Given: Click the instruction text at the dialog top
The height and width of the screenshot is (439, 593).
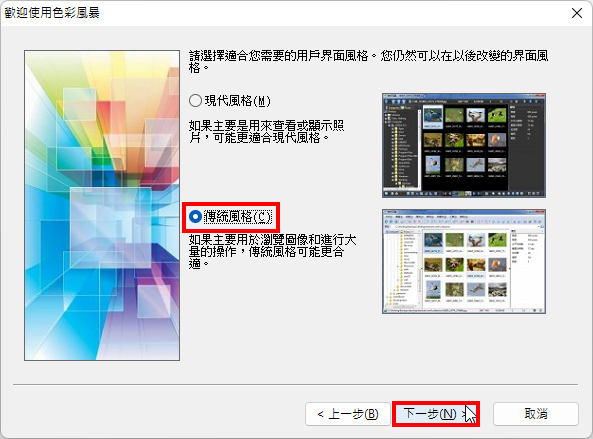Looking at the screenshot, I should tap(368, 62).
